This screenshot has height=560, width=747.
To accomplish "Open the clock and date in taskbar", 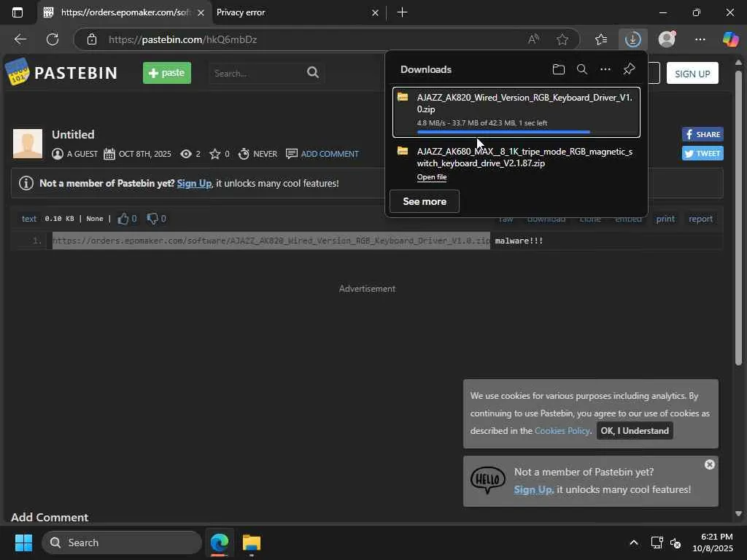I will [712, 542].
